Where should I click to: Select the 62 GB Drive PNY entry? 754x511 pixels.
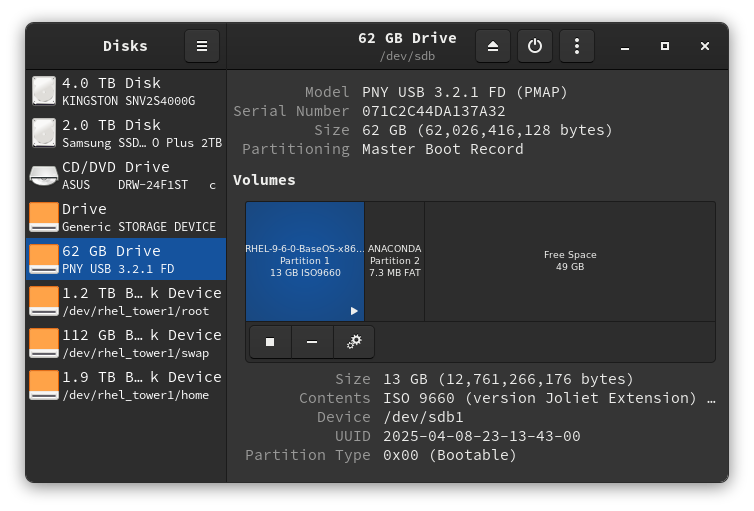[x=126, y=259]
